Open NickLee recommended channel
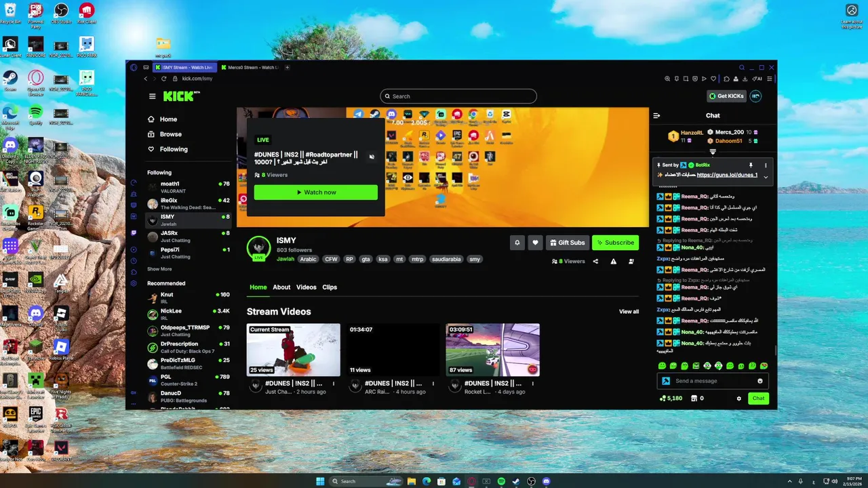 tap(188, 314)
